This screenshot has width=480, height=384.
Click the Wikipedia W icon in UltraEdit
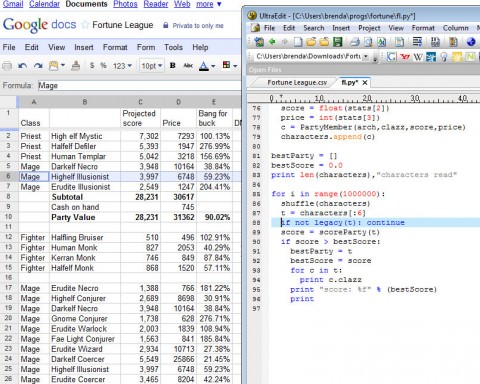pos(418,57)
